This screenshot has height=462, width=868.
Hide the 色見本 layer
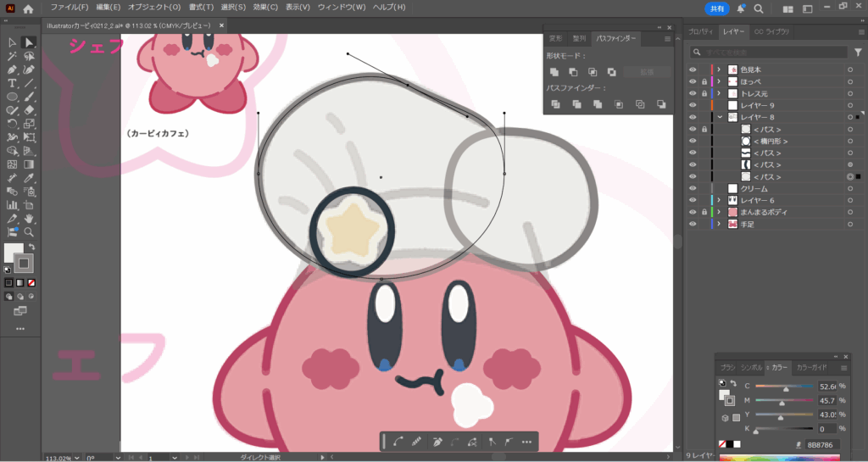coord(693,70)
